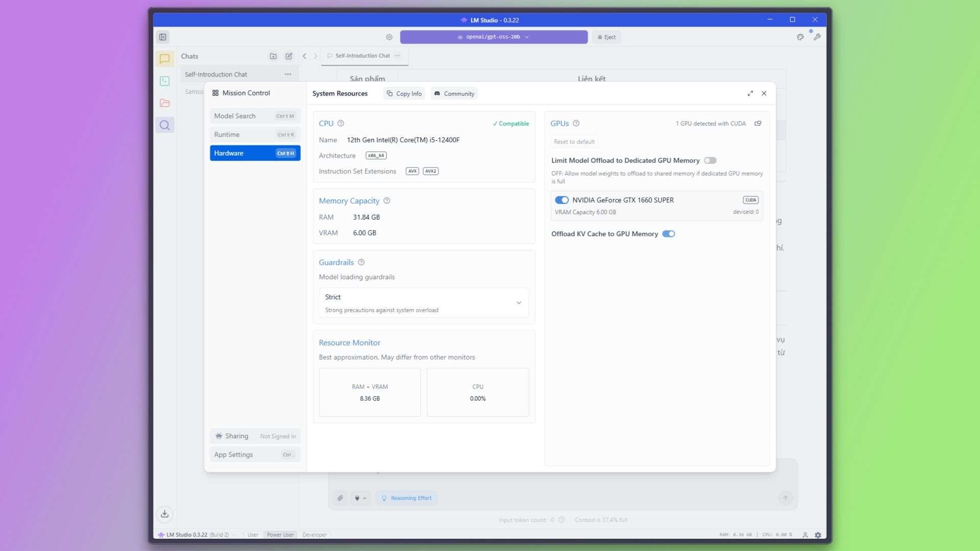Open My Models folder icon
The width and height of the screenshot is (980, 551).
click(164, 103)
